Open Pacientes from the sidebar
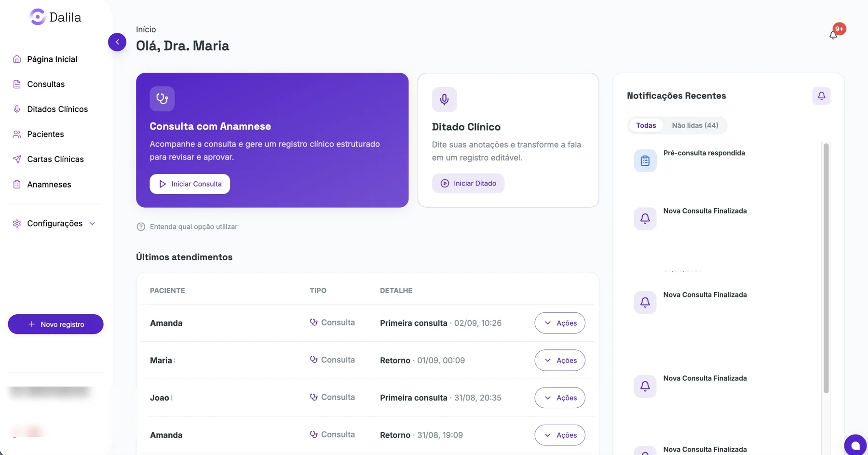 (x=38, y=134)
